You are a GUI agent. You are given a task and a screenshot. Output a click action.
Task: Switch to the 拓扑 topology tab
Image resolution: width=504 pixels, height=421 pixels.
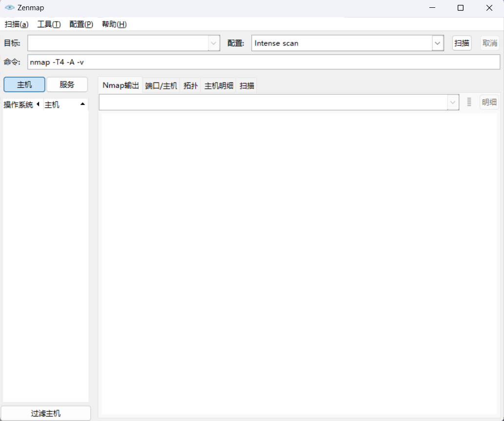[190, 85]
